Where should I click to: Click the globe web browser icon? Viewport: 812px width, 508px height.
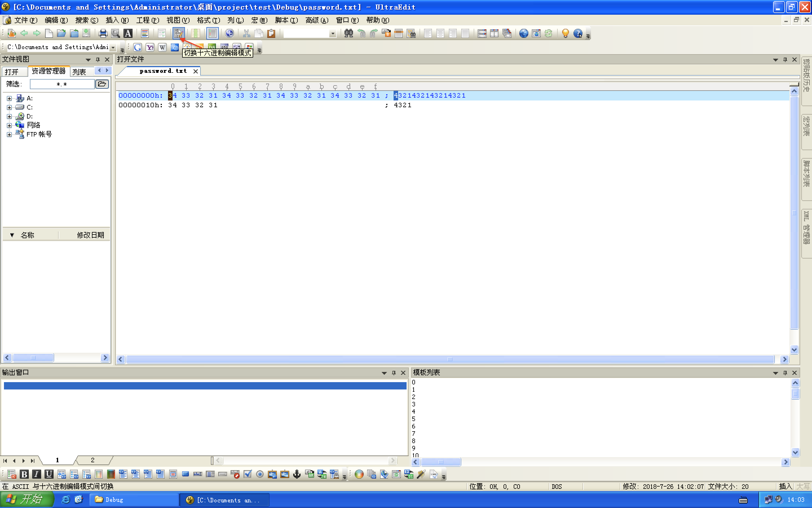[x=524, y=33]
